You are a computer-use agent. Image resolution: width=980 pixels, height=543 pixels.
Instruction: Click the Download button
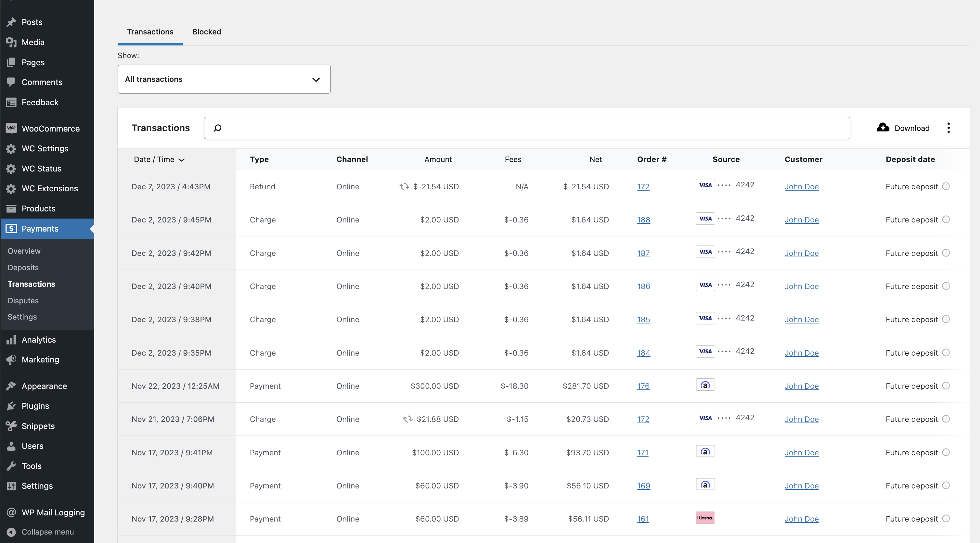pyautogui.click(x=903, y=128)
